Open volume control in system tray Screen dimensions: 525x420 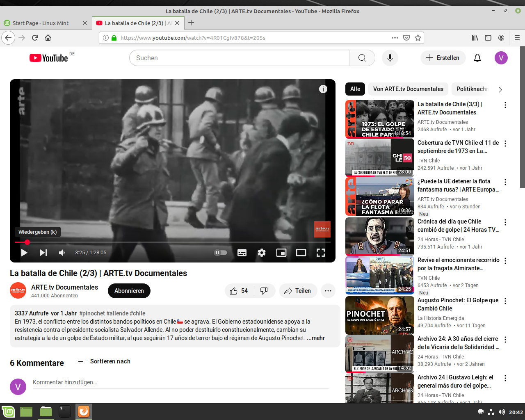502,412
